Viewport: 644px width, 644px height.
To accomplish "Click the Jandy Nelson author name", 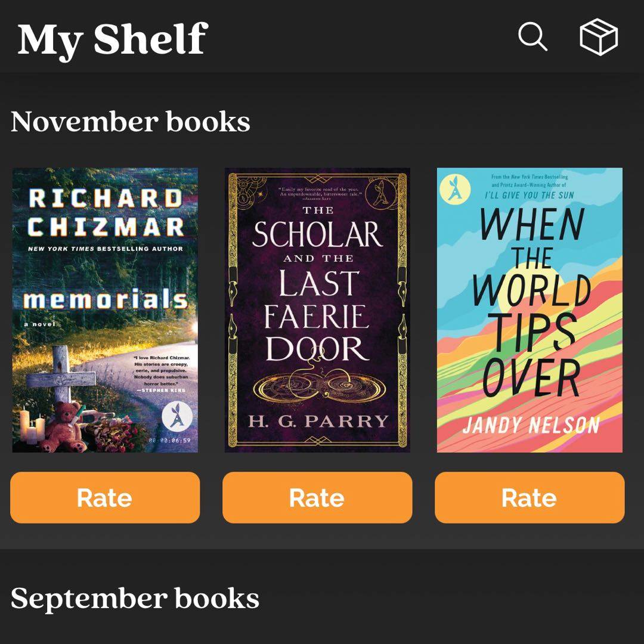I will pyautogui.click(x=531, y=425).
